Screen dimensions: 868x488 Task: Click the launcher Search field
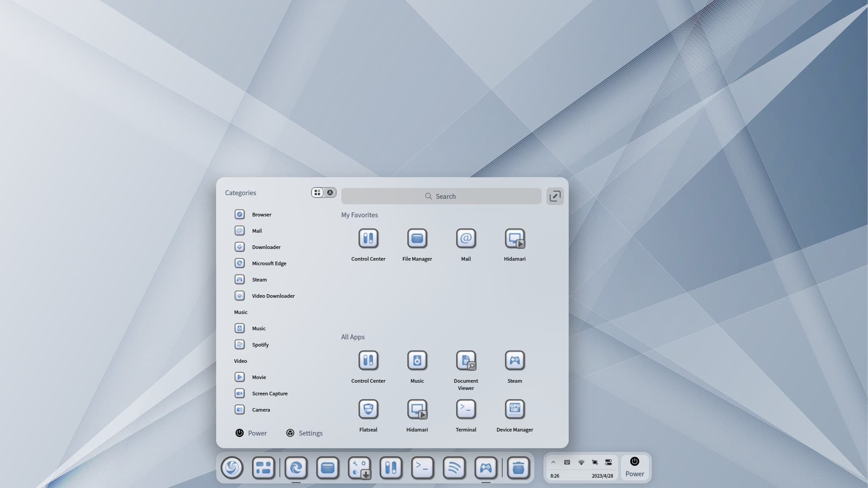coord(441,196)
